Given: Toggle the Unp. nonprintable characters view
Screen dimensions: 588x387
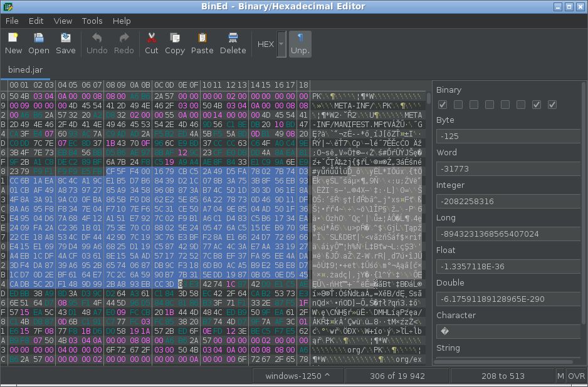Looking at the screenshot, I should (x=300, y=44).
